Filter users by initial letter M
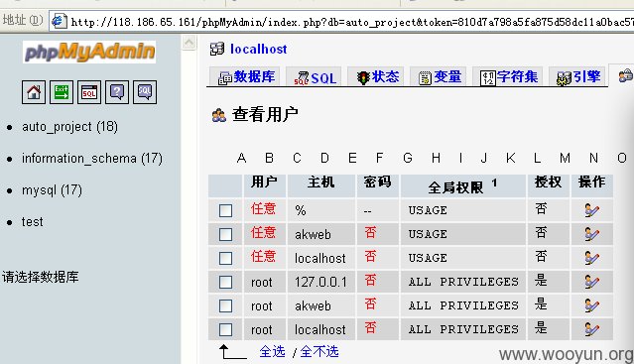634x364 pixels. [x=565, y=158]
